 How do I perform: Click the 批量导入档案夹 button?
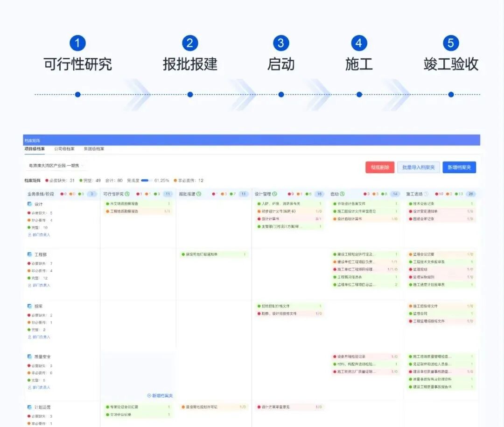pos(418,168)
